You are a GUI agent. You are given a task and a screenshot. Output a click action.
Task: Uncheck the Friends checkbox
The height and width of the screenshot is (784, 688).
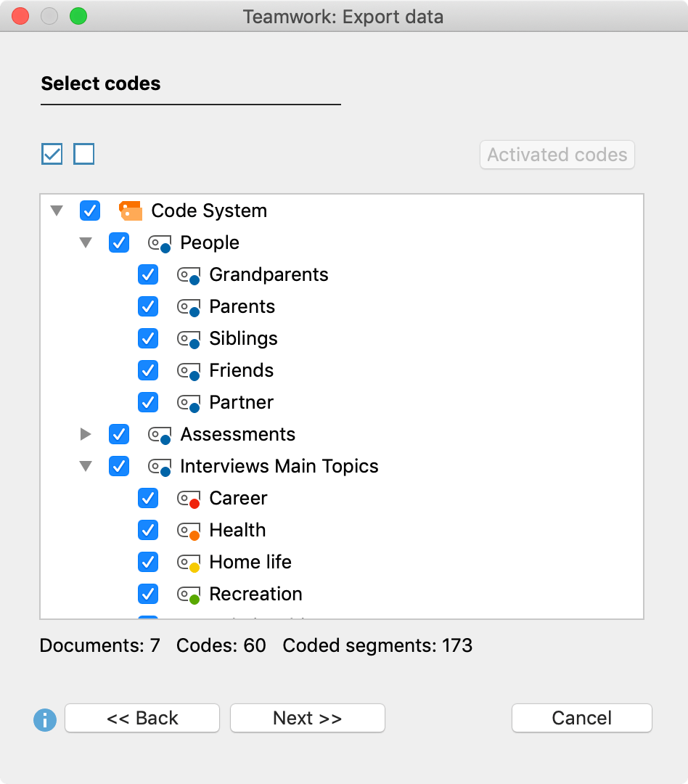tap(148, 370)
